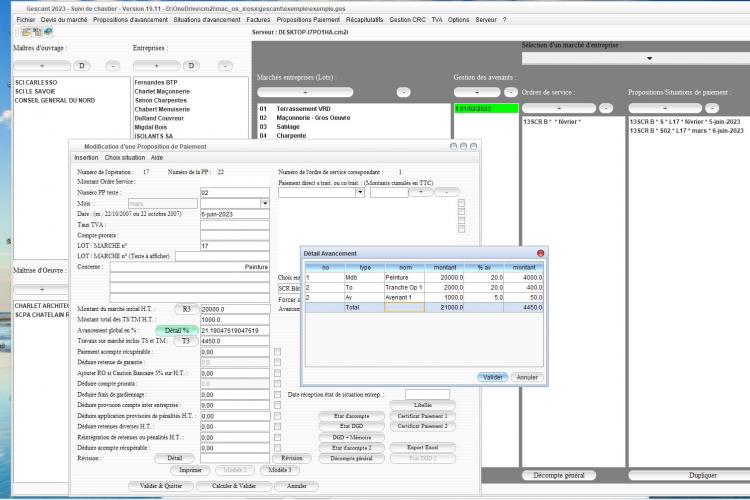This screenshot has width=750, height=500.
Task: Click the Détail % green button
Action: (x=176, y=331)
